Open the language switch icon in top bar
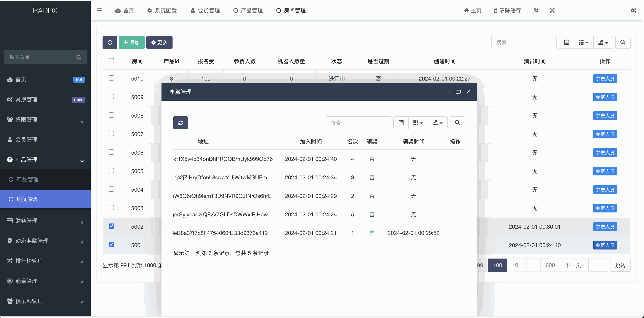644x318 pixels. [536, 10]
